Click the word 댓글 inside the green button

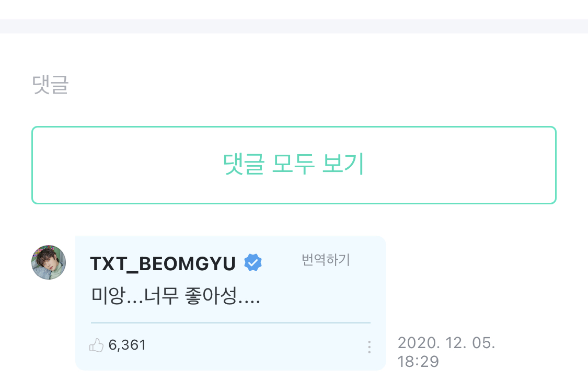[x=244, y=164]
